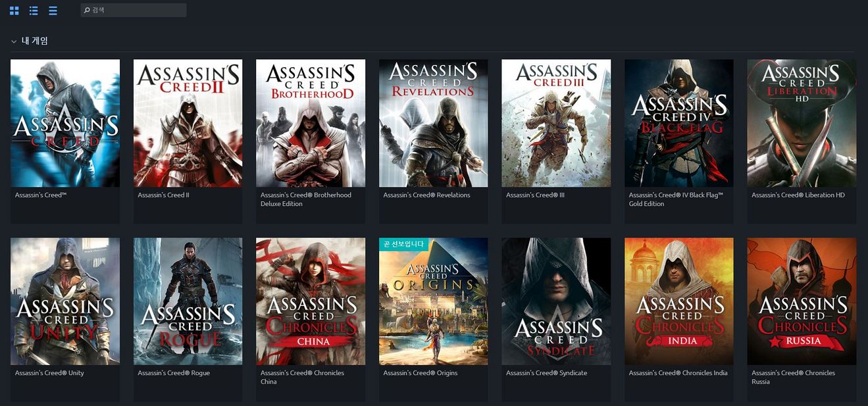Click Assassin's Creed® Syndicate title text
868x406 pixels.
click(546, 373)
